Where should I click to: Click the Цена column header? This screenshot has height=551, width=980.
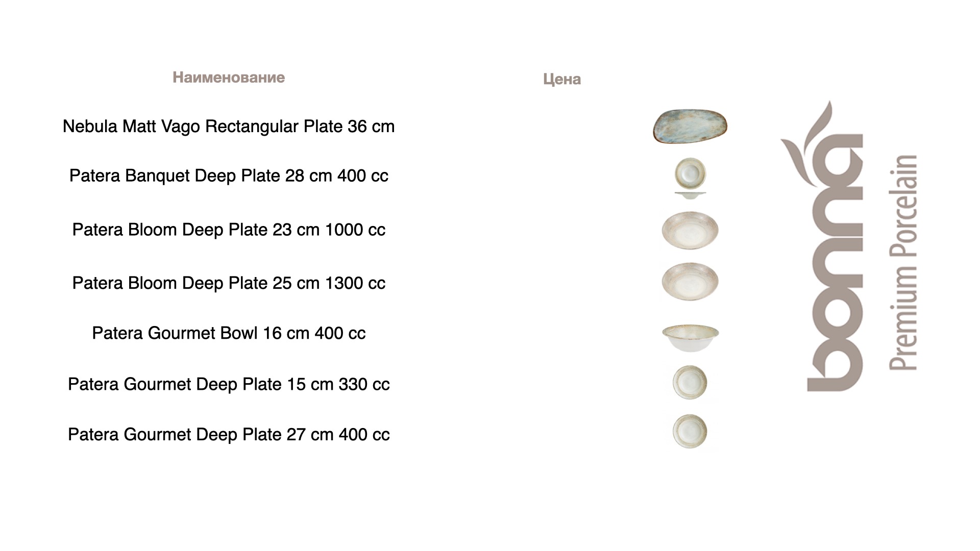point(561,79)
